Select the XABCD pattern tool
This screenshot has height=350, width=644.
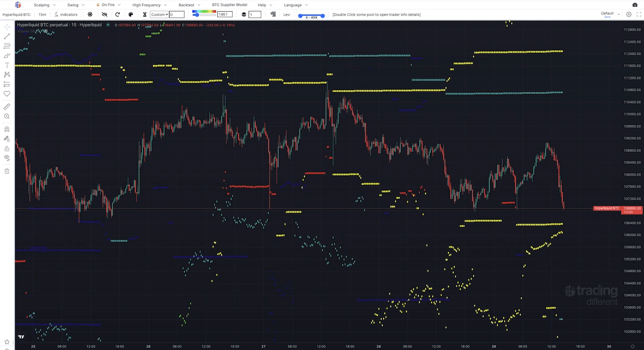pyautogui.click(x=7, y=74)
